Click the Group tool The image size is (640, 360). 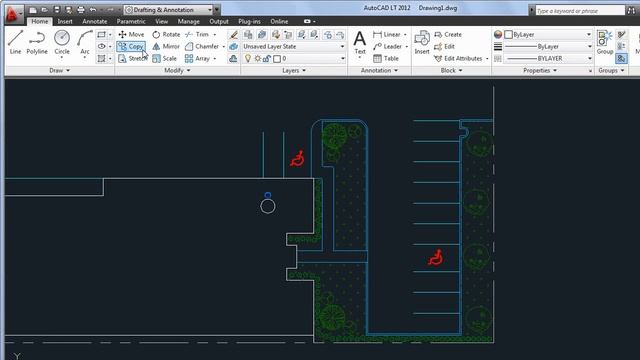pyautogui.click(x=605, y=42)
